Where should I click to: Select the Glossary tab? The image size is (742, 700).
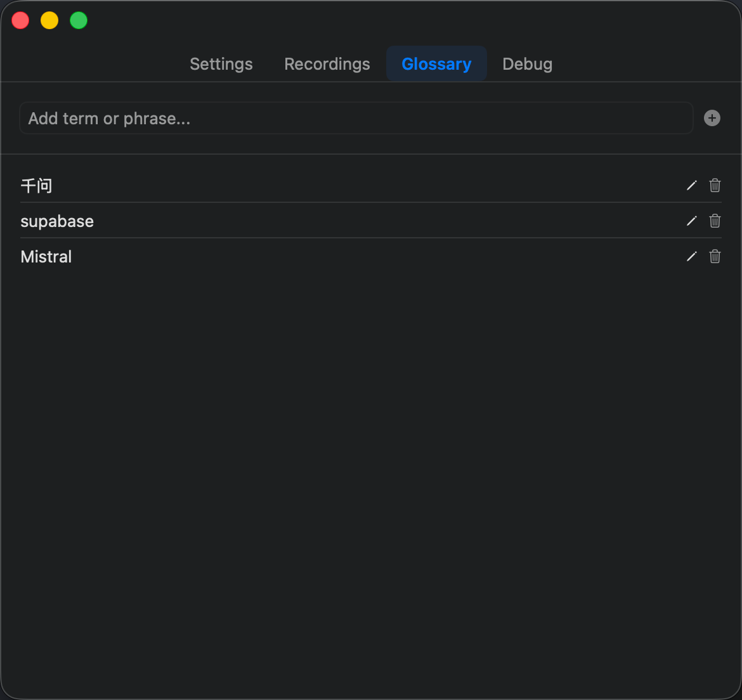[436, 64]
